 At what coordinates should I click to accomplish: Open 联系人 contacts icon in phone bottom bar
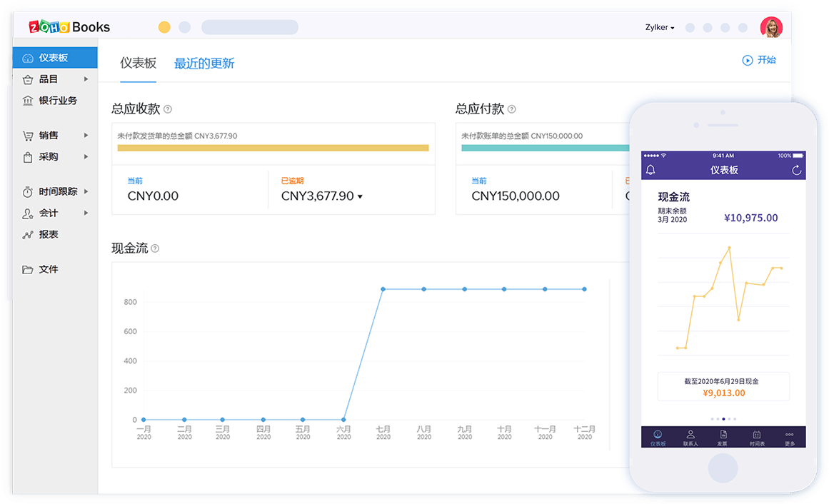click(x=690, y=438)
